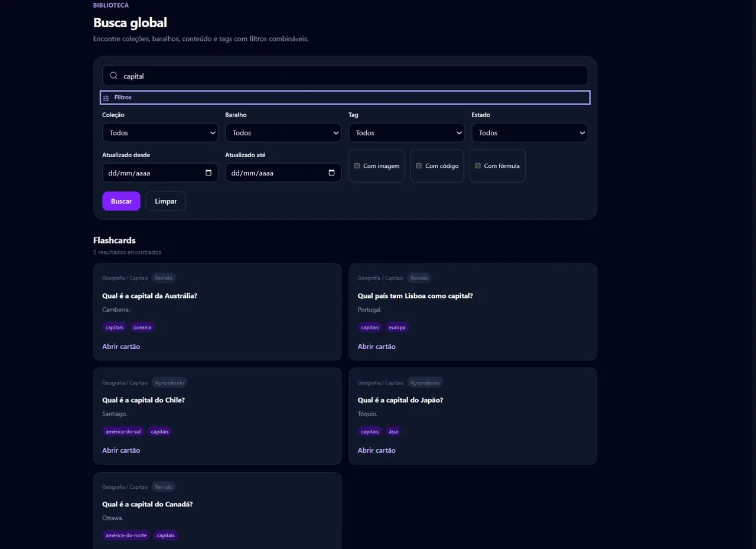756x549 pixels.
Task: Enable the Com código checkbox
Action: click(x=419, y=166)
